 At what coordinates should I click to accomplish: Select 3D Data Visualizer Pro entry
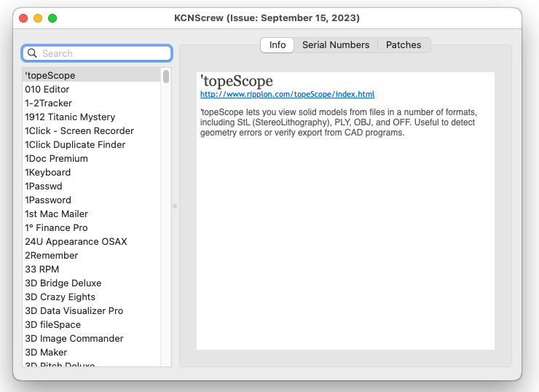click(x=92, y=311)
